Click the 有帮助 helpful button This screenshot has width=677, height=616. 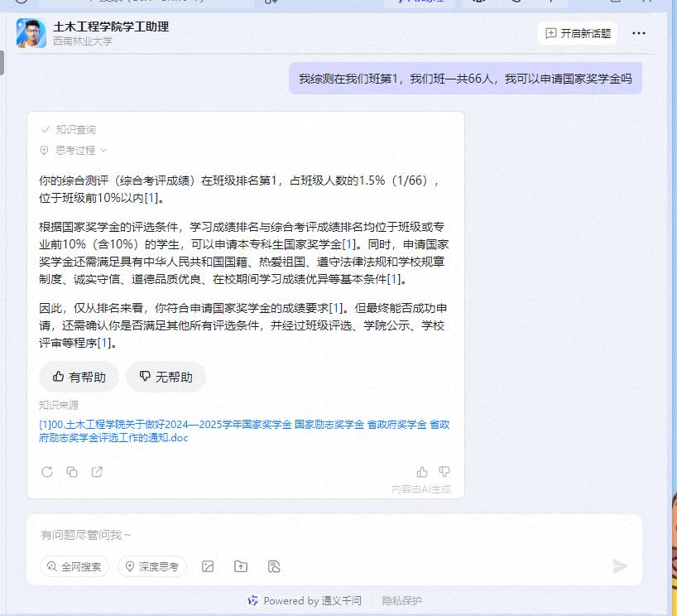coord(79,377)
